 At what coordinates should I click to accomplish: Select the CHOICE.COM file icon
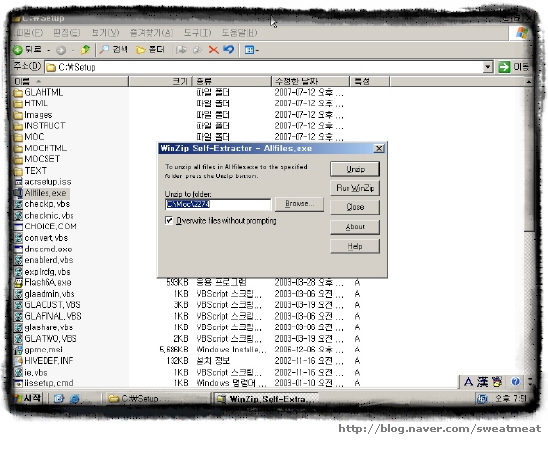pos(18,226)
